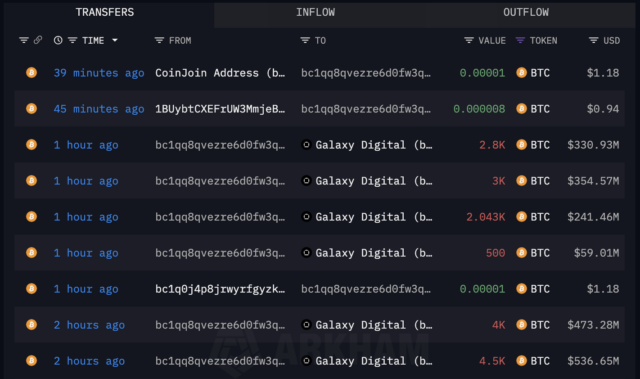Switch to the TRANSFERS tab
The height and width of the screenshot is (379, 640).
coord(104,12)
